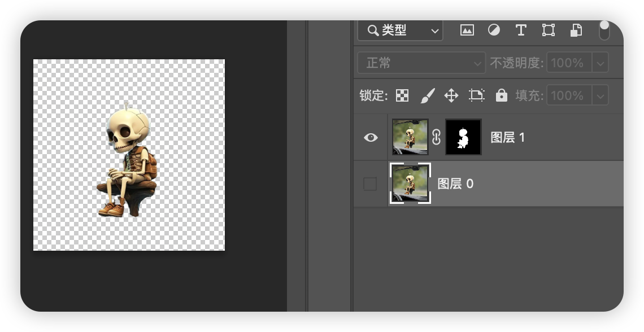Click the 填充 fill value field

click(x=569, y=95)
